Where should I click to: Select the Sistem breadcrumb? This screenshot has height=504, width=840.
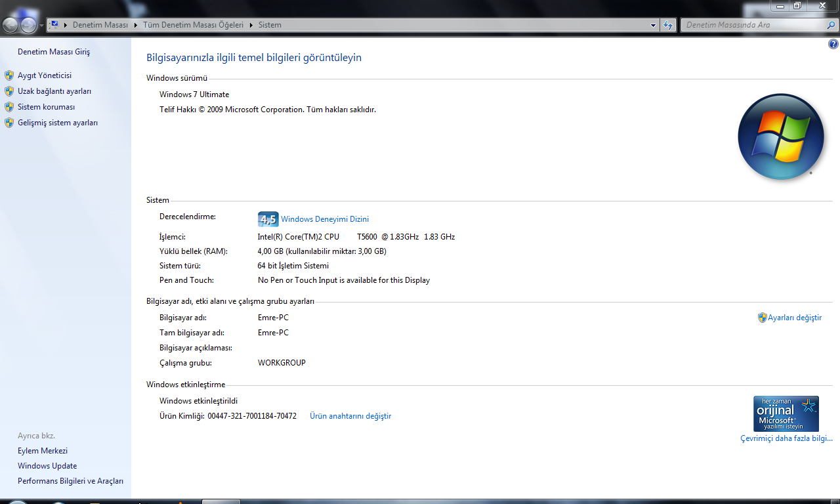pyautogui.click(x=270, y=25)
